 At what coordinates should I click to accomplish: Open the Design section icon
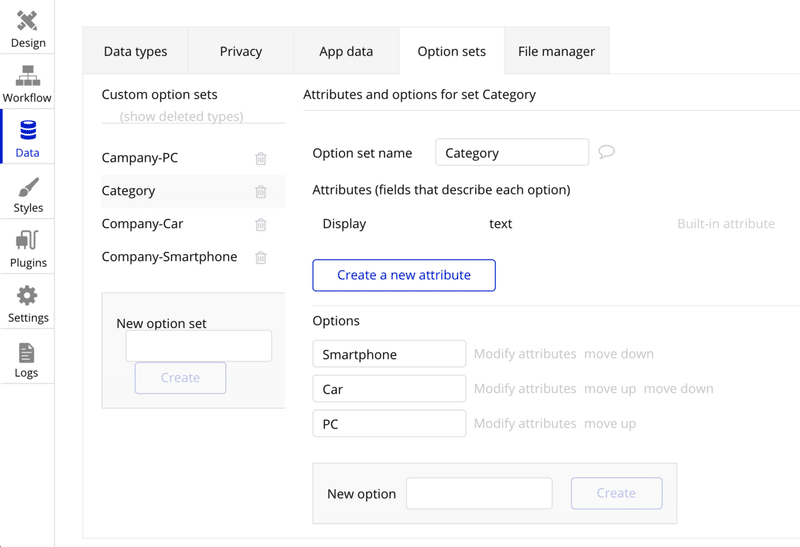click(x=27, y=21)
